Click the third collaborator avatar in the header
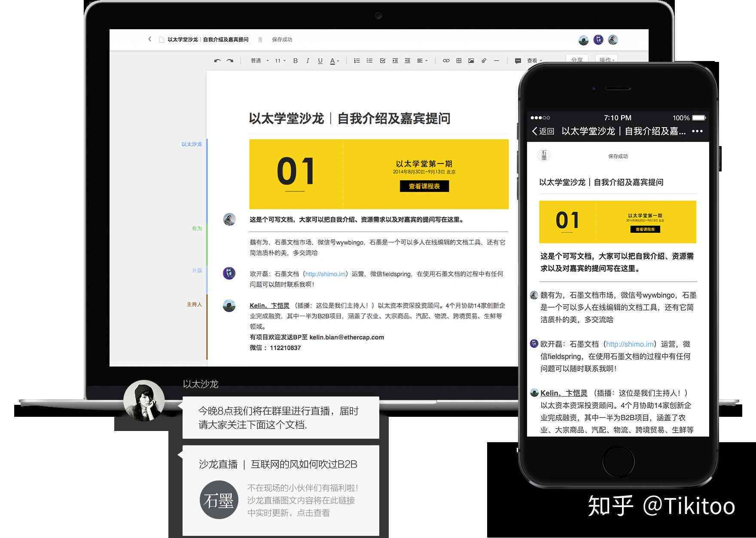Viewport: 756px width, 538px height. pyautogui.click(x=613, y=40)
